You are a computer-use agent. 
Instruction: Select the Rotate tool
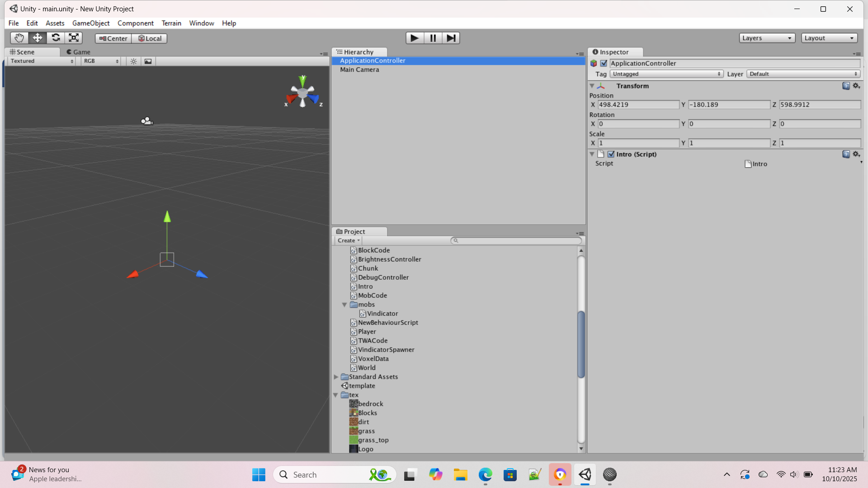56,38
